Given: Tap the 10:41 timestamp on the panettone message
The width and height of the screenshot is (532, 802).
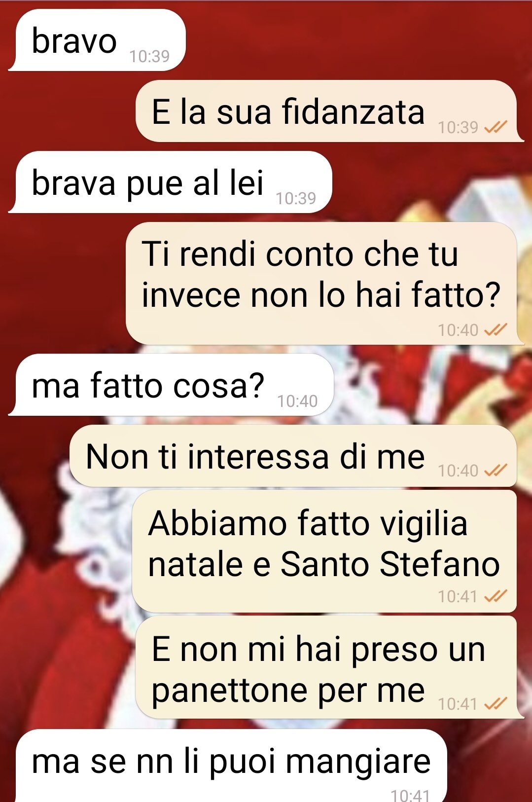Looking at the screenshot, I should point(458,704).
